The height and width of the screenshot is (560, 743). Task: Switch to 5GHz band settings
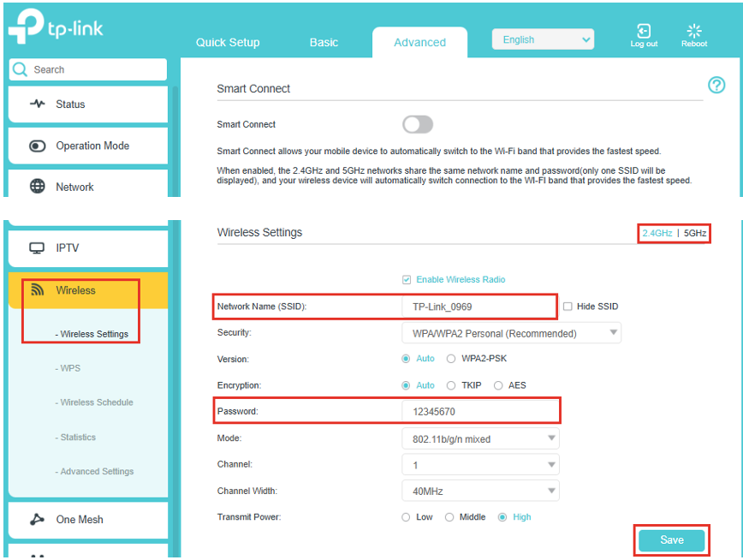pyautogui.click(x=695, y=233)
